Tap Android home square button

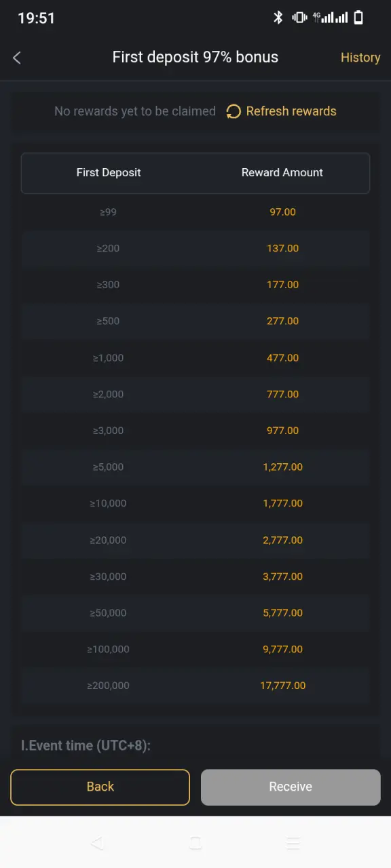click(195, 843)
